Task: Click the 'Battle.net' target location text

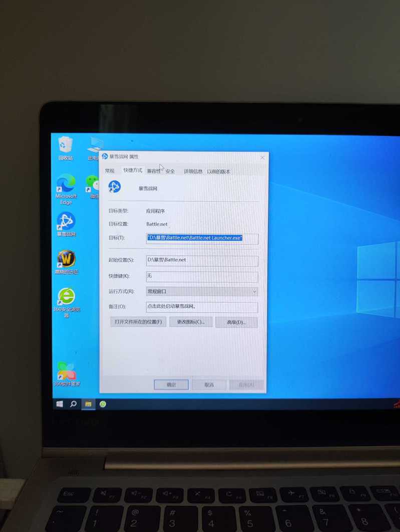Action: 157,224
